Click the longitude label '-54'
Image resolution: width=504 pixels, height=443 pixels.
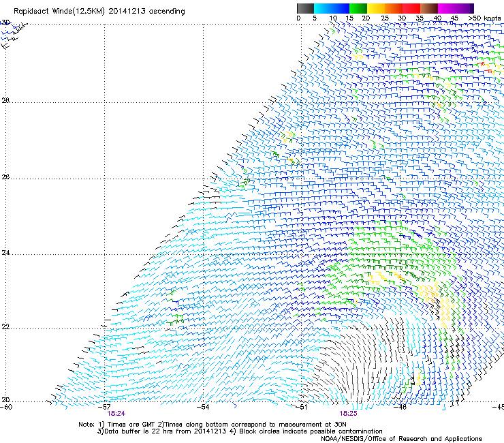click(203, 407)
